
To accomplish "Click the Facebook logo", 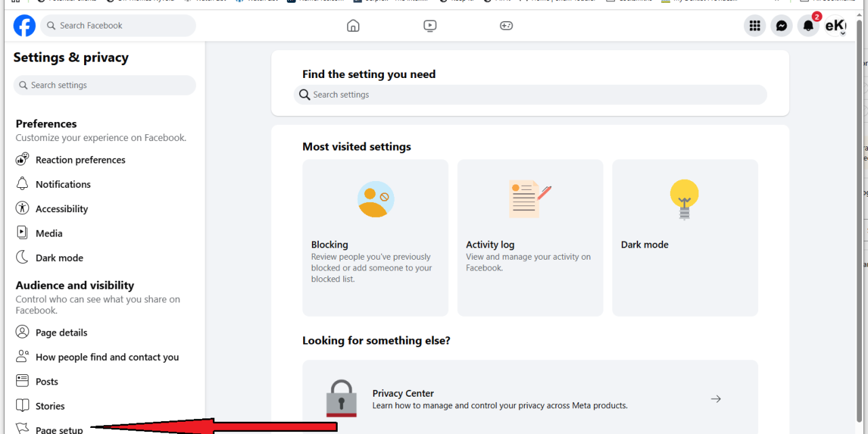I will click(24, 25).
